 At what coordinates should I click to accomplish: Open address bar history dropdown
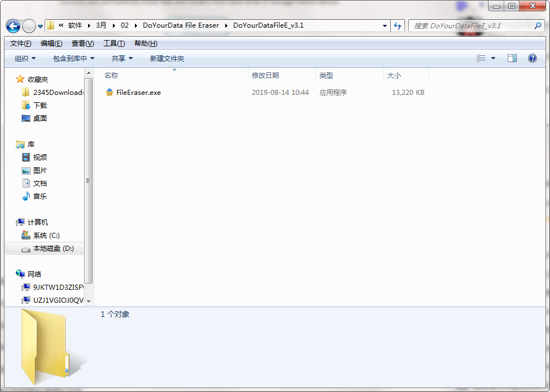(385, 25)
